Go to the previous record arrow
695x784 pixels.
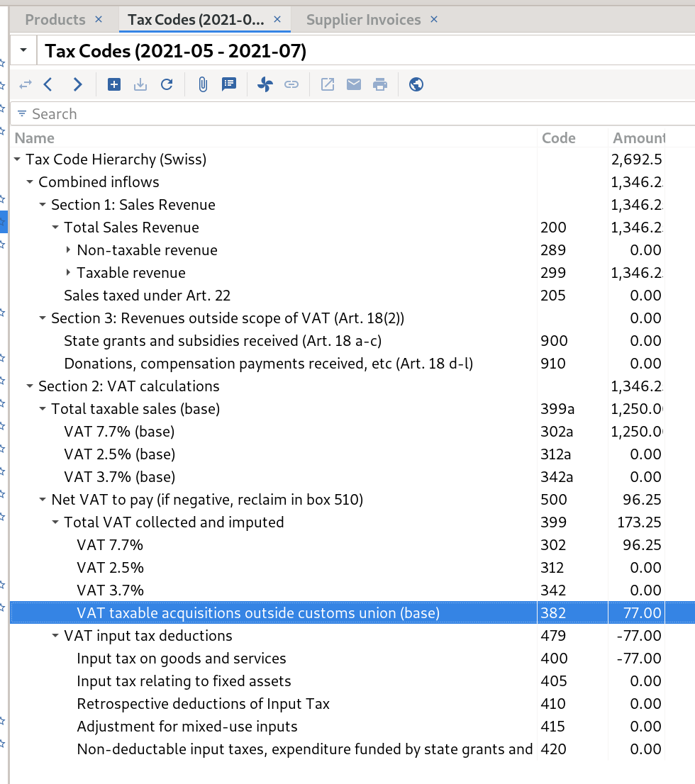point(48,84)
